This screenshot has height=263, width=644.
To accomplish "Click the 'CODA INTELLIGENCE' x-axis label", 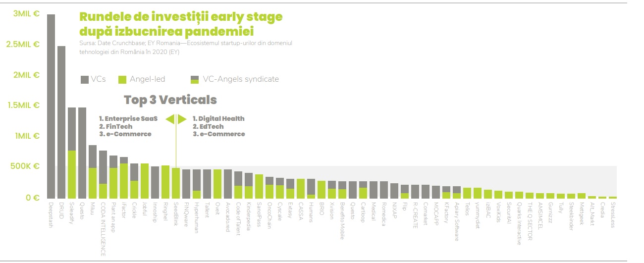I will 103,228.
